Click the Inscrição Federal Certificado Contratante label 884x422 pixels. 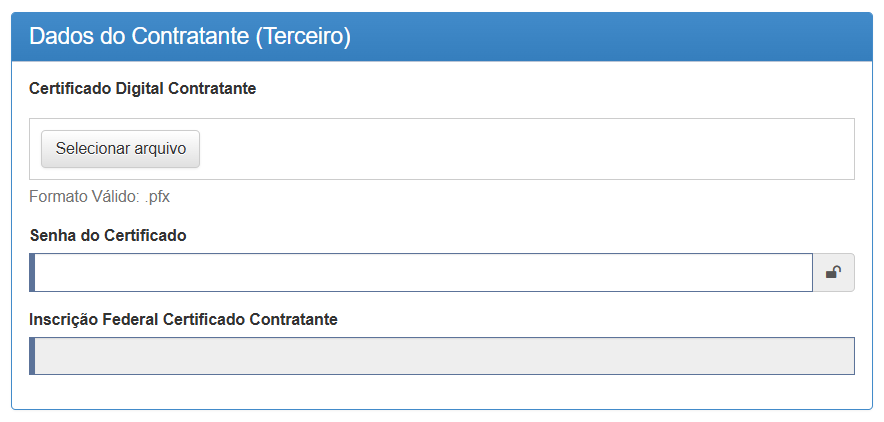(x=183, y=320)
